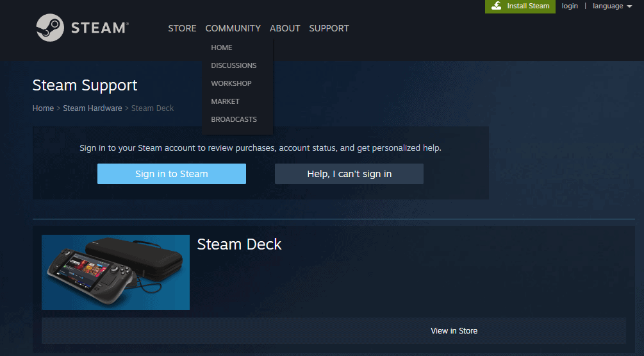Select MARKET in Community dropdown
Viewport: 644px width, 356px height.
coord(225,101)
